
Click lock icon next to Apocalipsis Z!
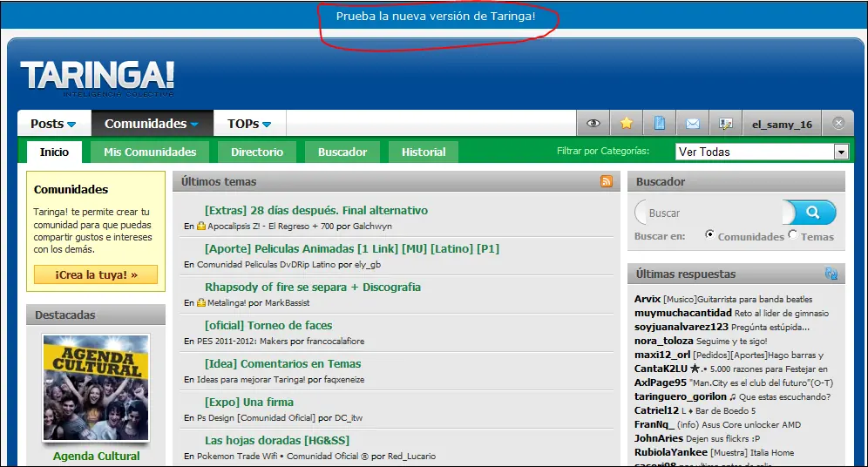(201, 226)
